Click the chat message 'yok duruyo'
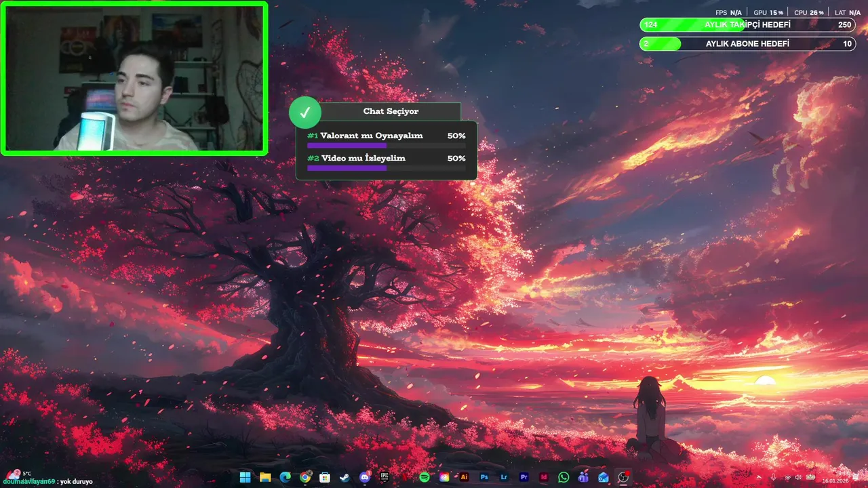Image resolution: width=868 pixels, height=488 pixels. click(77, 482)
